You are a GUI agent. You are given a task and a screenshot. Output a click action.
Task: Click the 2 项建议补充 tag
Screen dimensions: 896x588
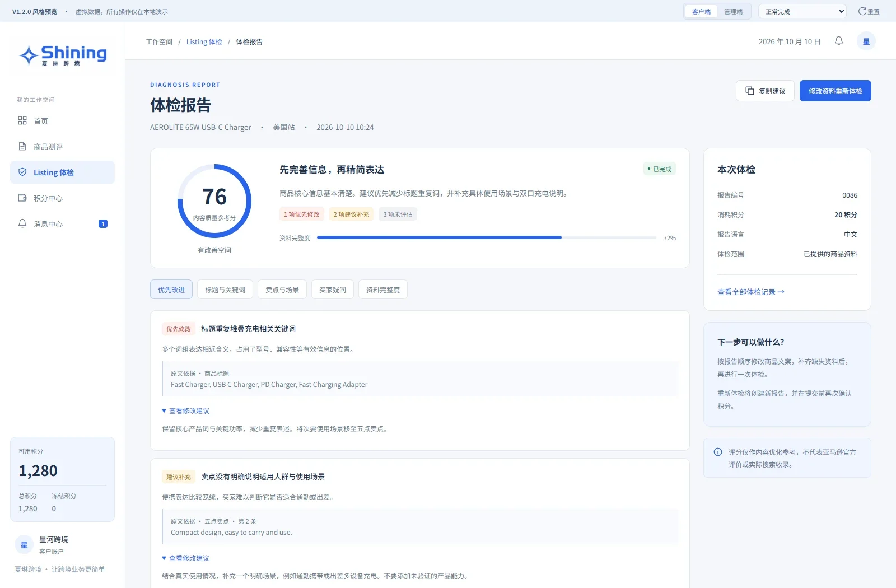(352, 214)
